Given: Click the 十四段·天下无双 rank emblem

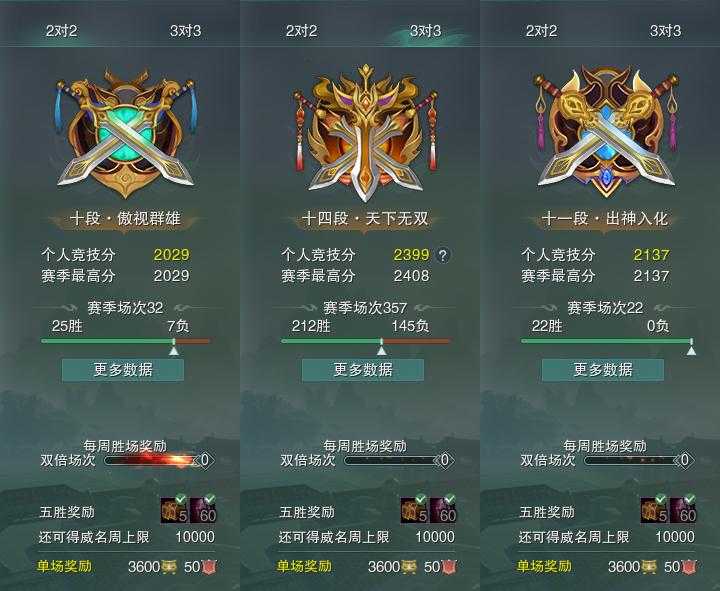Looking at the screenshot, I should coord(365,132).
